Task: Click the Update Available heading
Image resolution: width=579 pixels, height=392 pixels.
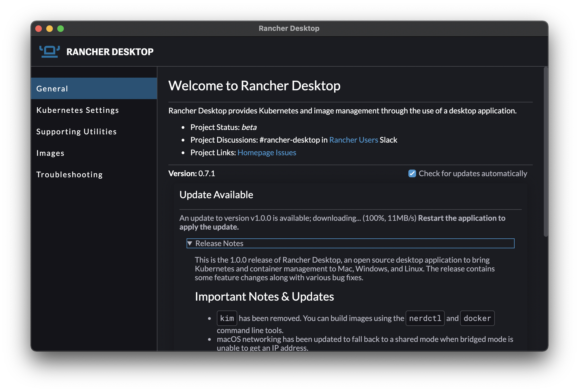Action: (x=216, y=195)
